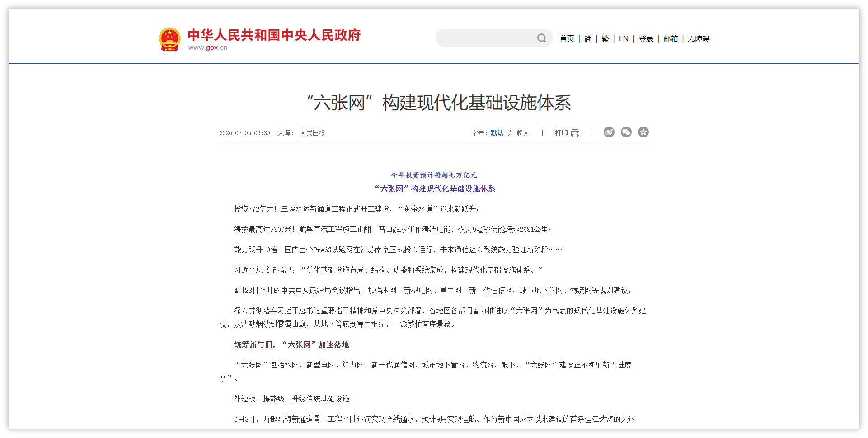Switch to 繁 traditional Chinese
The width and height of the screenshot is (868, 438).
(605, 39)
